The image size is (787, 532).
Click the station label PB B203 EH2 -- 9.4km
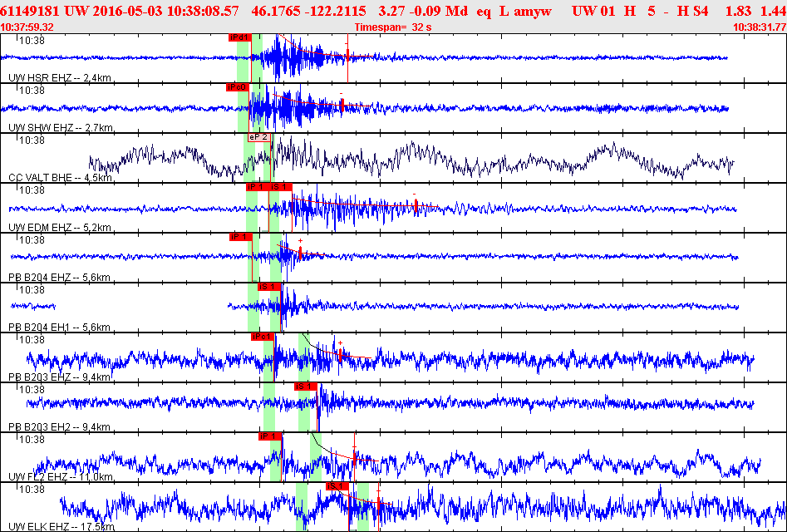coord(59,426)
